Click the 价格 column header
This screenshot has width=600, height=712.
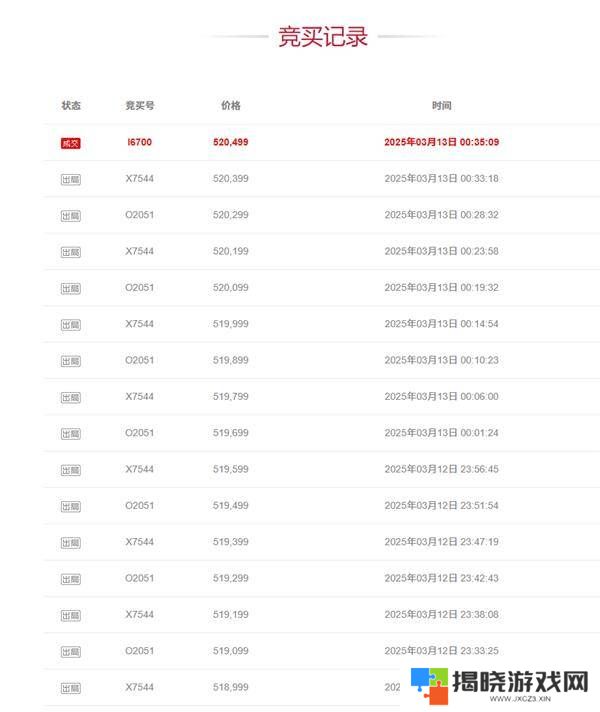coord(230,105)
